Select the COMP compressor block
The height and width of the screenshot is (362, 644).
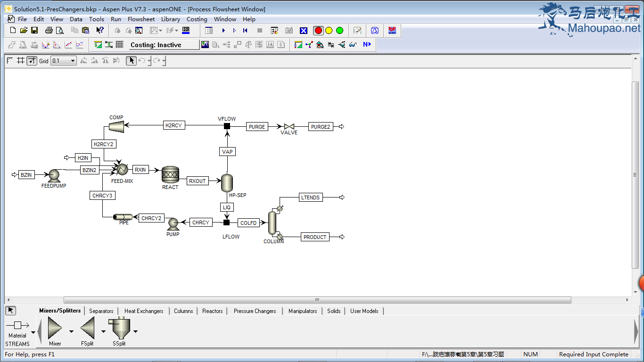(116, 126)
